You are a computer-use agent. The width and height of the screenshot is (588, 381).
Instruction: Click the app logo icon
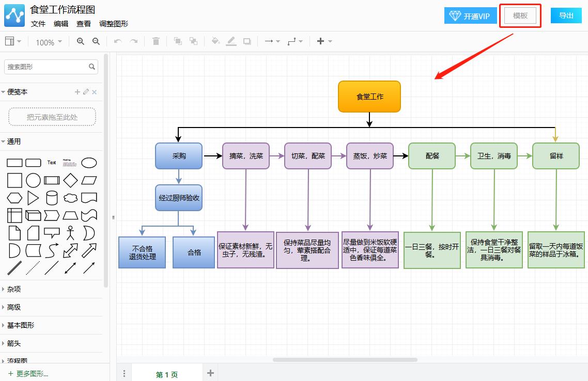click(x=14, y=15)
